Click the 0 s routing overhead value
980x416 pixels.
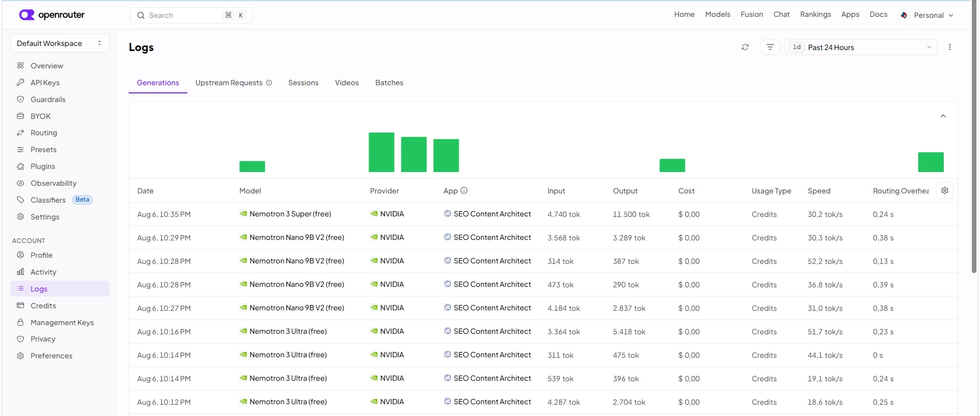[x=877, y=355]
